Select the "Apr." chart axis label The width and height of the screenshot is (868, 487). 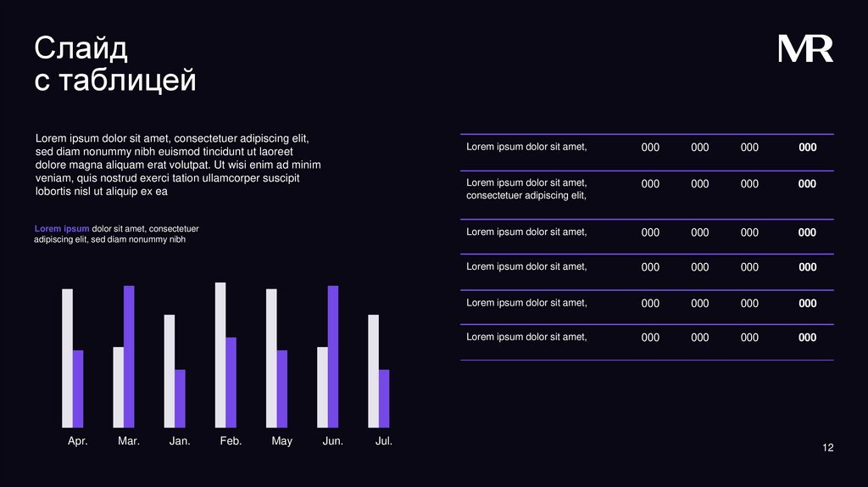point(78,441)
